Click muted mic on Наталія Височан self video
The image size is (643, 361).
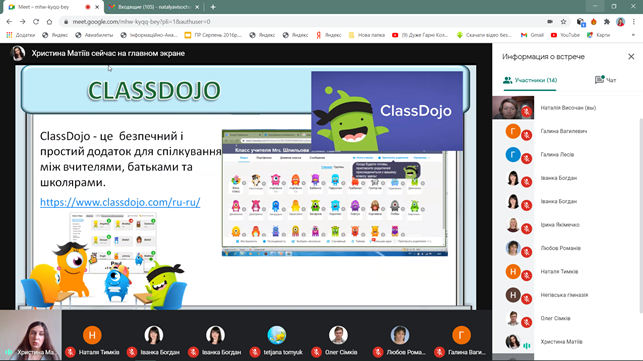click(x=527, y=112)
